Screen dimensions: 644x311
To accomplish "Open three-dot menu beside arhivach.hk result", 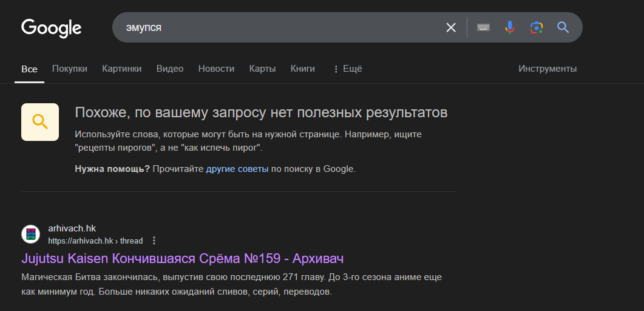I will point(154,241).
